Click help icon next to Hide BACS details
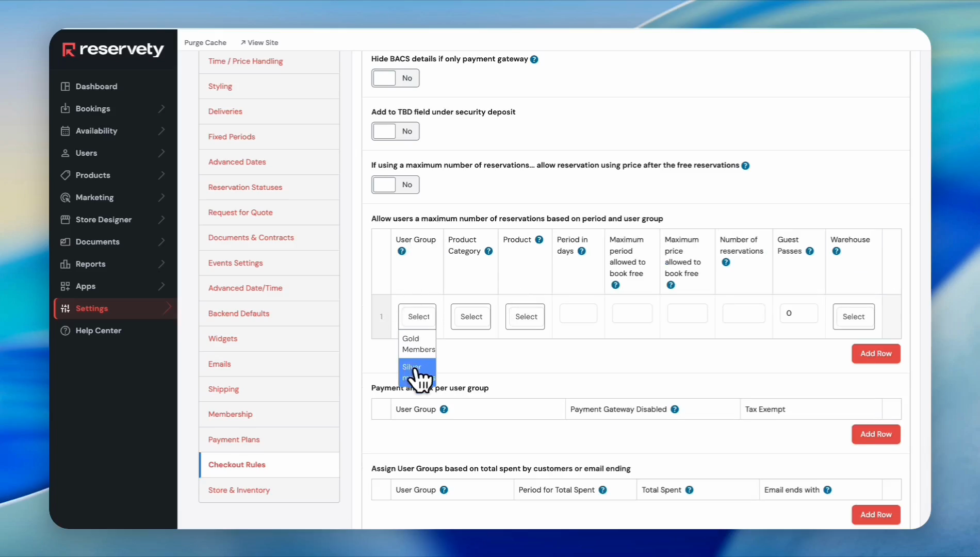Screen dimensions: 980x557 coord(534,59)
